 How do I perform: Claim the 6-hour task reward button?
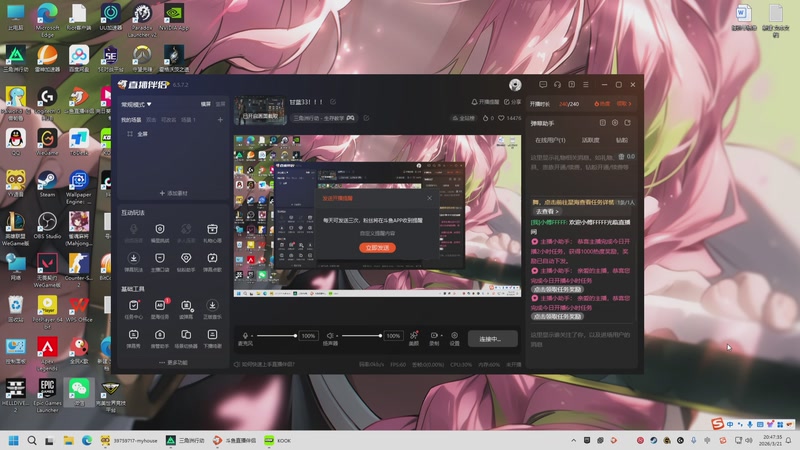[x=557, y=316]
